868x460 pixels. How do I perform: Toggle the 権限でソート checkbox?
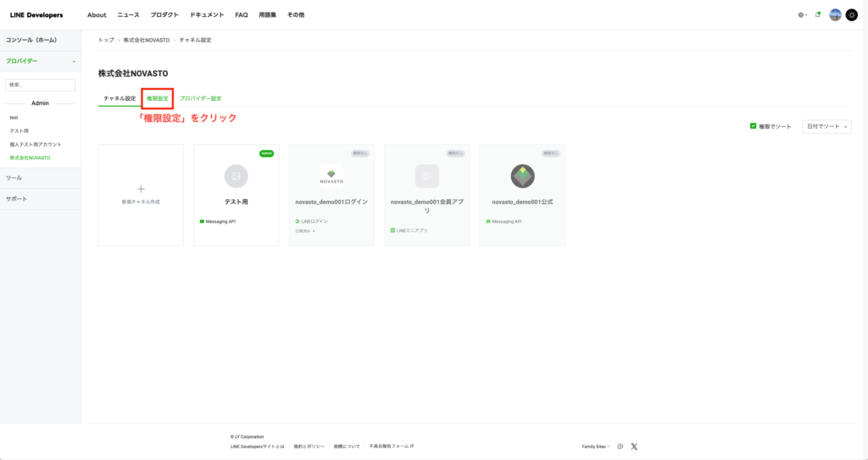753,126
